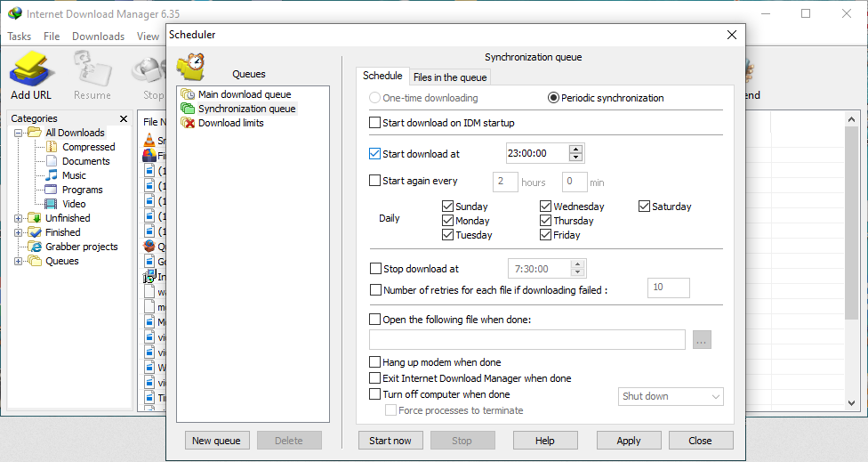Viewport: 868px width, 462px height.
Task: Switch to Files in the queue tab
Action: [x=450, y=77]
